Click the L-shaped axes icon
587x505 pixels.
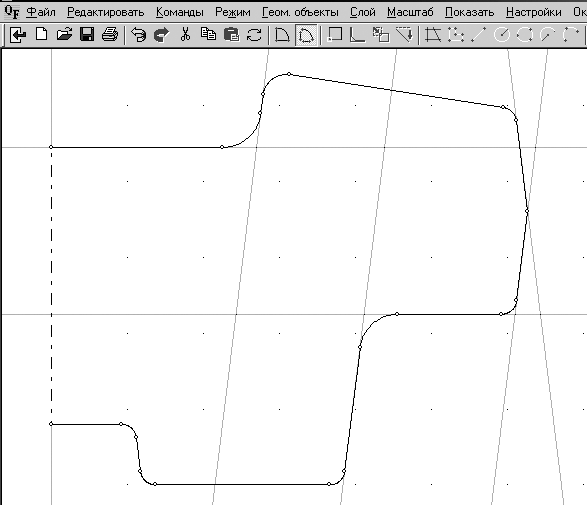(358, 35)
